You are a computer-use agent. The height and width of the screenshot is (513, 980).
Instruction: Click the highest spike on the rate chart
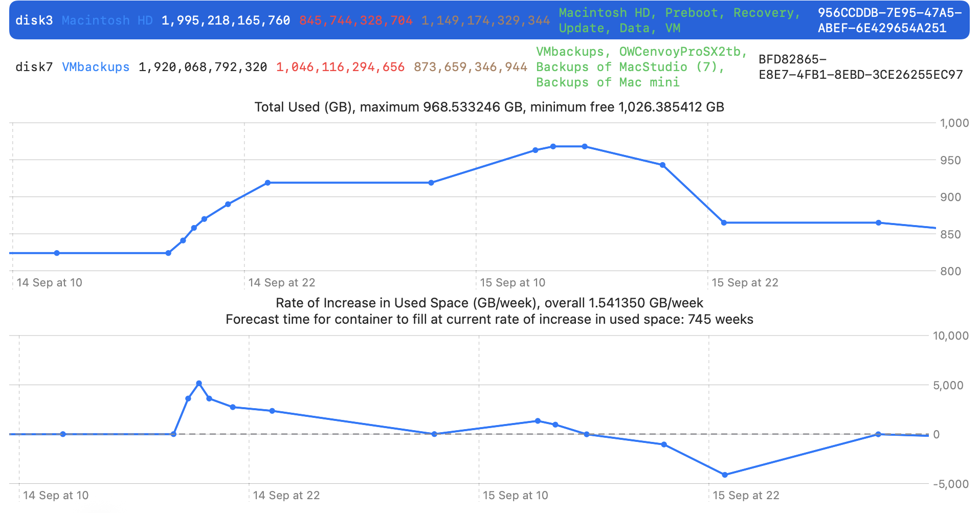point(199,384)
